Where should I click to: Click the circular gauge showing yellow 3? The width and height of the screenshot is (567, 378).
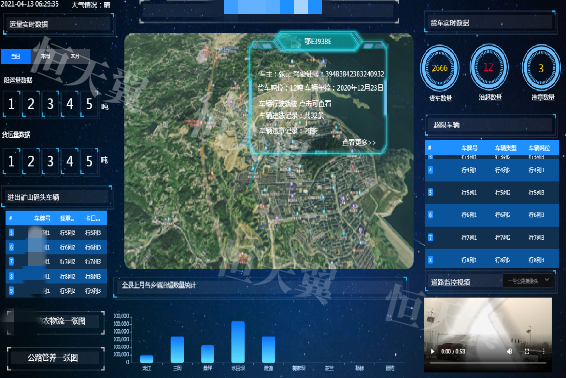tap(541, 68)
